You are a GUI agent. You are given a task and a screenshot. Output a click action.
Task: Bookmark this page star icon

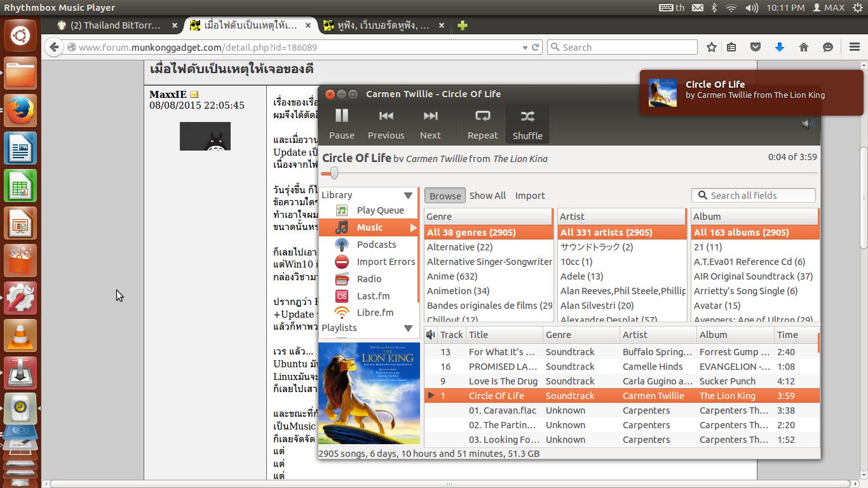[x=712, y=47]
